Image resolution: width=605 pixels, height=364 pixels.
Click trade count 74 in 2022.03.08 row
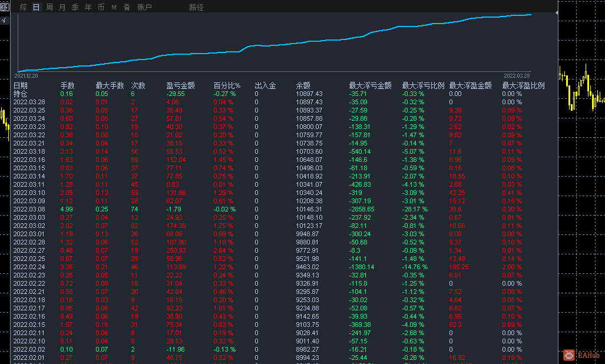click(135, 209)
